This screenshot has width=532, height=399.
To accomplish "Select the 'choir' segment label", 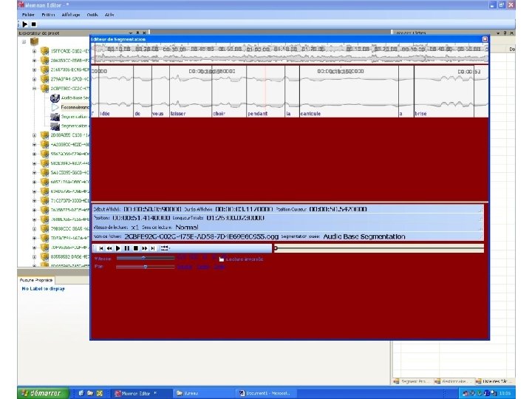I will click(x=219, y=114).
